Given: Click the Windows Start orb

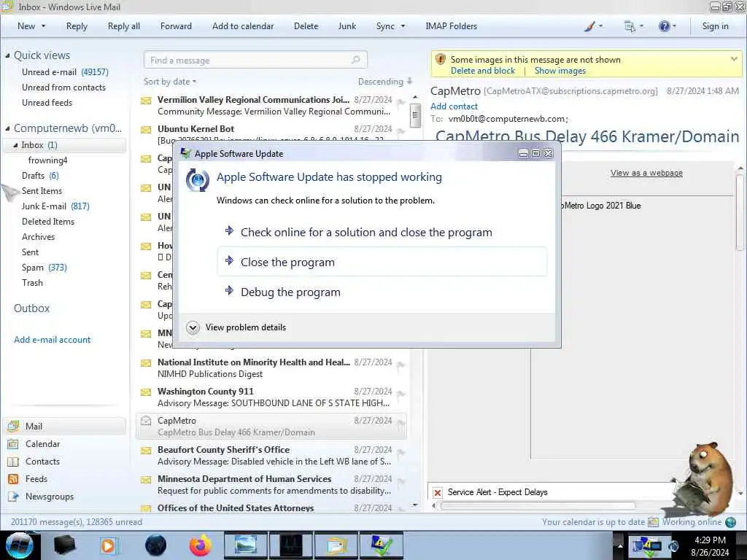Looking at the screenshot, I should tap(19, 545).
